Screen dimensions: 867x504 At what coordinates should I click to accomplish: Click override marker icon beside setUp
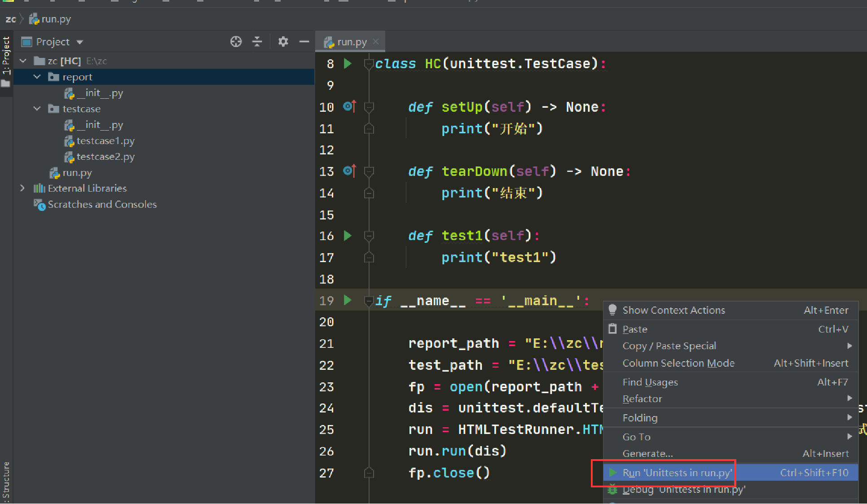tap(349, 107)
